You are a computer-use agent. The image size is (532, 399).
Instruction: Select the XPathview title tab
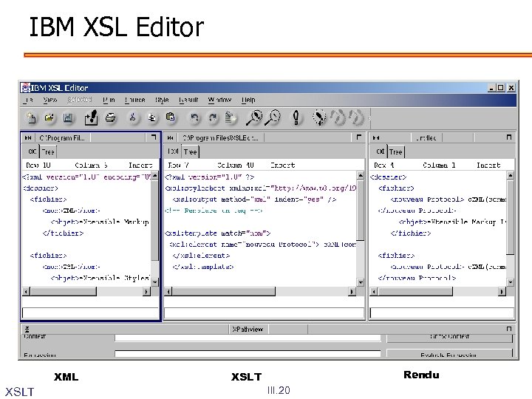(x=248, y=329)
